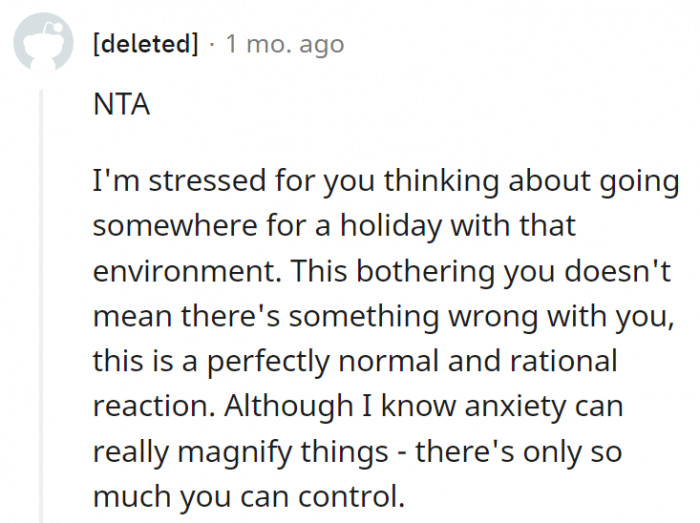
Task: Click the word 'rational' in the comment
Action: 567,362
